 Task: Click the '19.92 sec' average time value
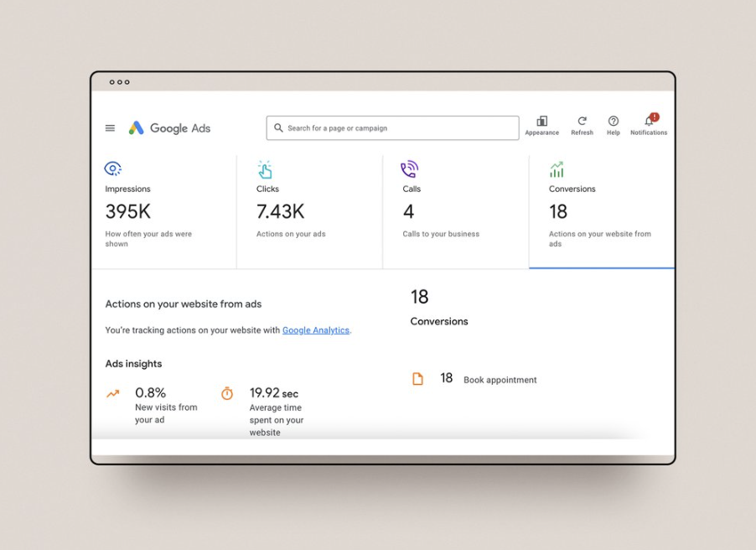point(274,392)
